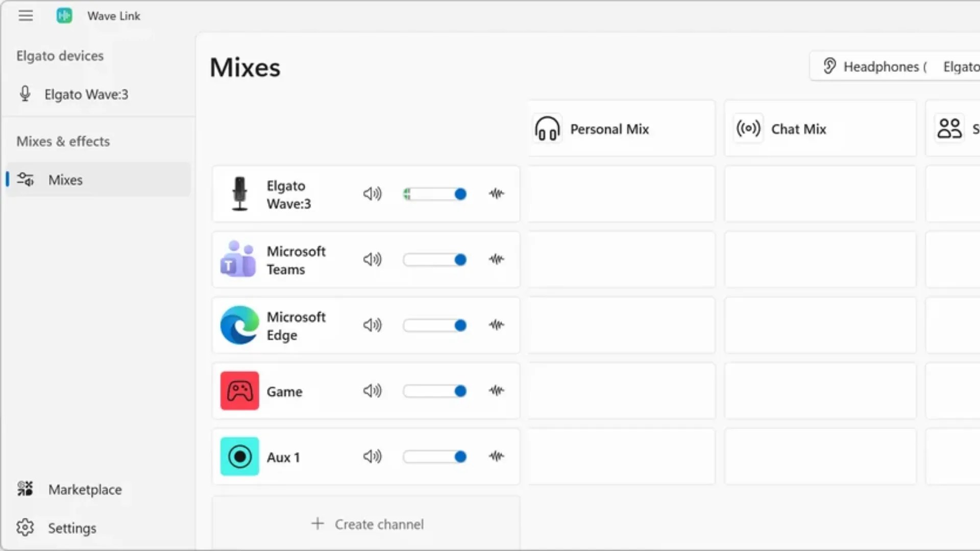Open Elgato Wave:3 device page
The image size is (980, 551).
(86, 94)
